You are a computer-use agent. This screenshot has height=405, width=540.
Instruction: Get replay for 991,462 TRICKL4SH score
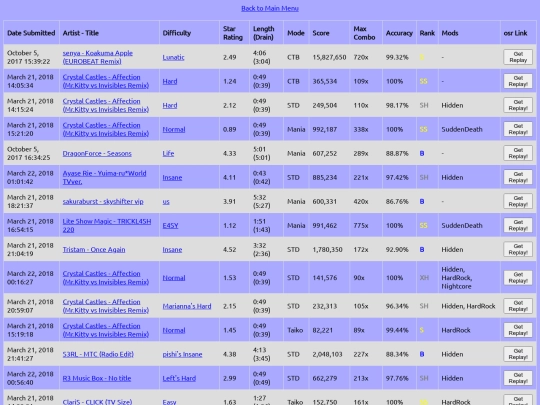[x=518, y=226]
